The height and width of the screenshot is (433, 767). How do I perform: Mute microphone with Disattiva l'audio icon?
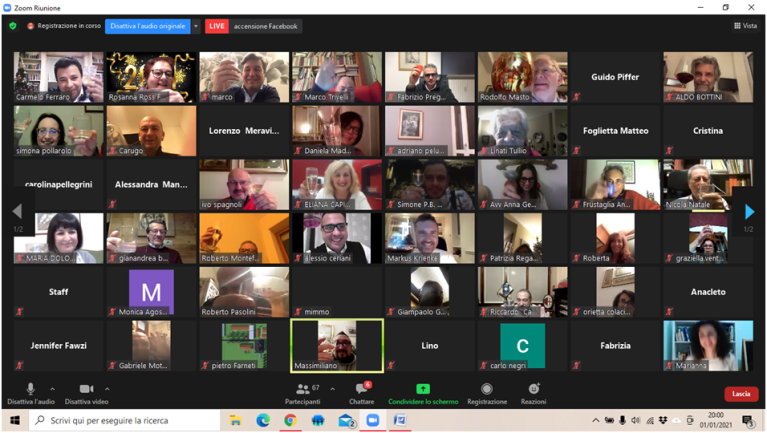coord(30,389)
